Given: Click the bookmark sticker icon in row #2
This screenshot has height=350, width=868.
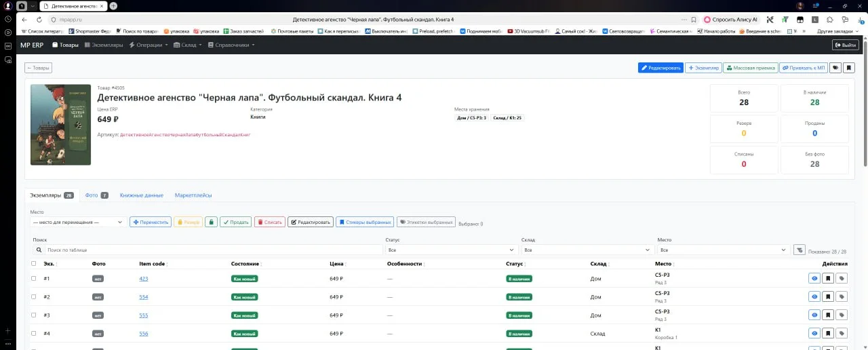Looking at the screenshot, I should (x=828, y=296).
